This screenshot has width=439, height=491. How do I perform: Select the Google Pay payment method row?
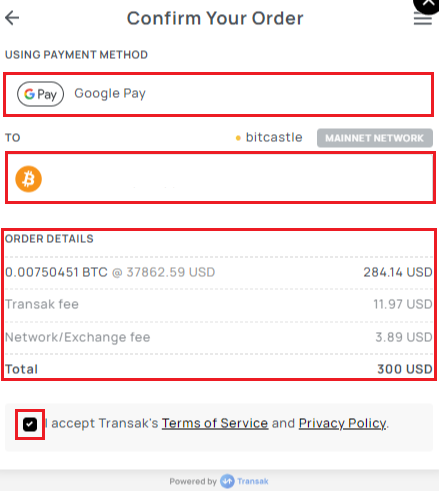(x=219, y=94)
